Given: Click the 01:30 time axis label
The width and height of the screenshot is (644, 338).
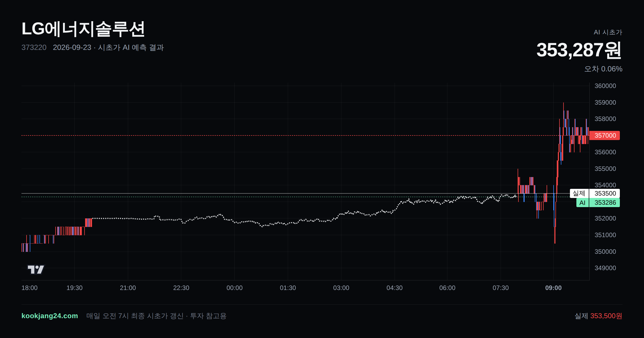Looking at the screenshot, I should [x=288, y=288].
